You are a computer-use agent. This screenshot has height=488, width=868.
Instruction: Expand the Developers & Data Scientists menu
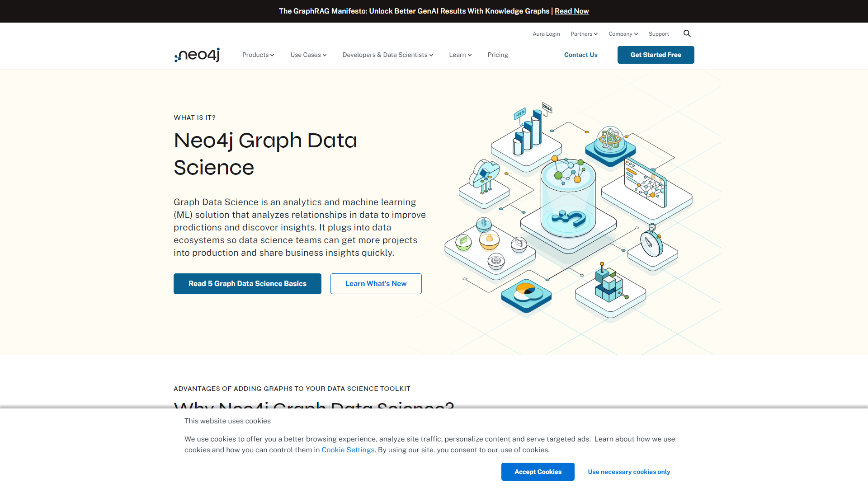(x=388, y=55)
